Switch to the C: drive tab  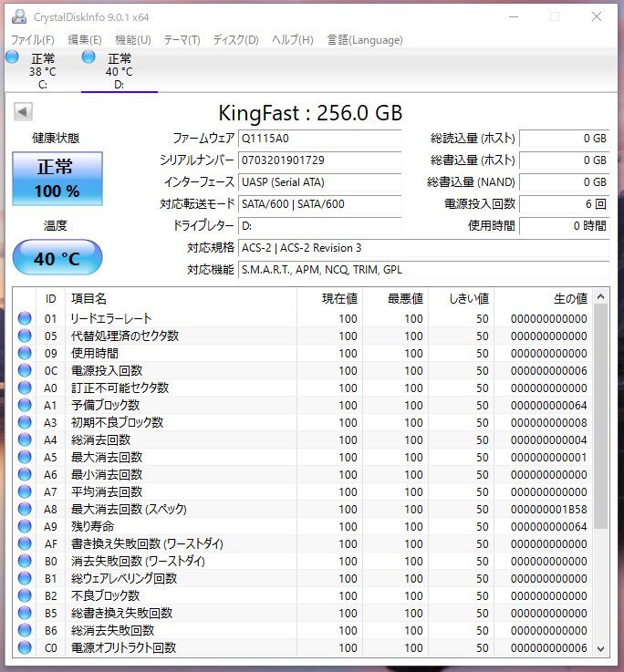pos(43,71)
